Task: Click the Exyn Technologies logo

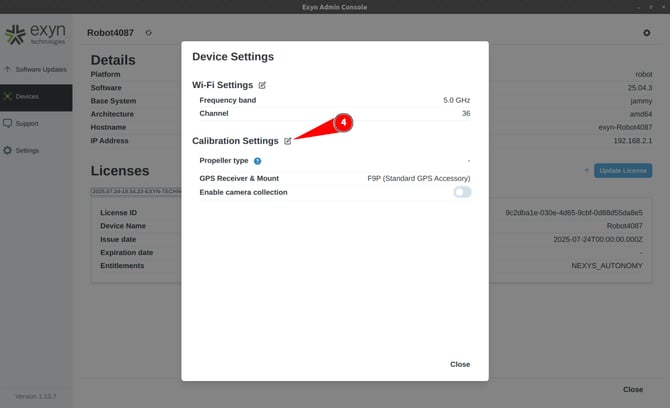Action: click(36, 36)
